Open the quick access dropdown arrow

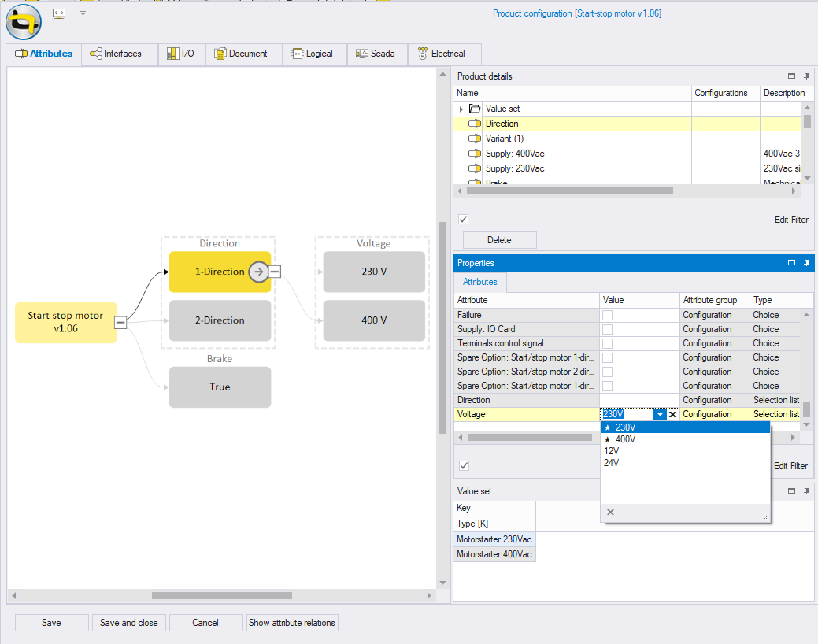83,13
